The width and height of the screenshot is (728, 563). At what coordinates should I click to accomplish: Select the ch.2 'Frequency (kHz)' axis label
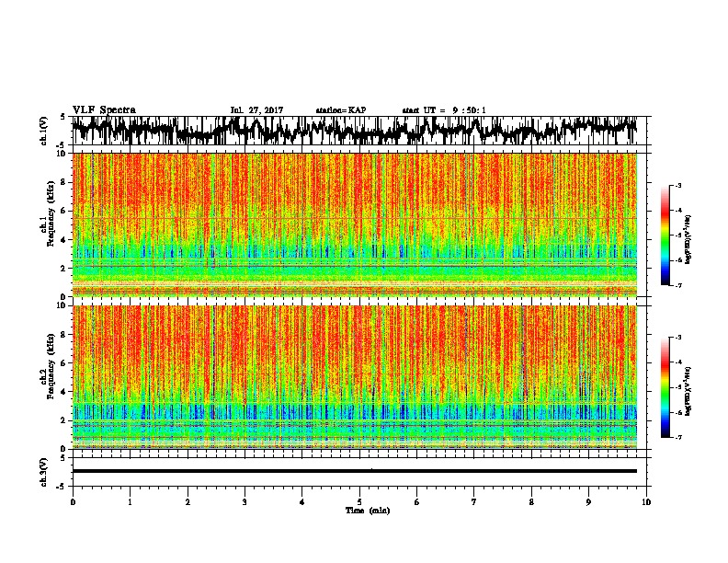click(53, 367)
